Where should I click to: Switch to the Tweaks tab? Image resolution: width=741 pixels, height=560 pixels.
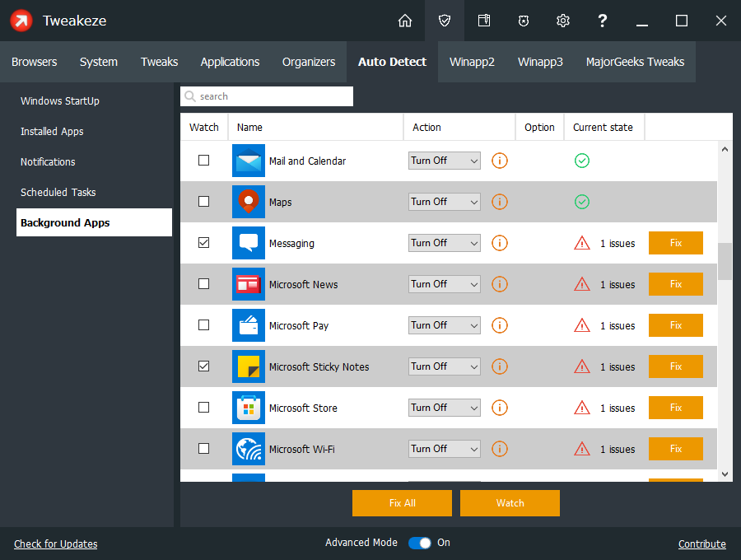click(159, 62)
